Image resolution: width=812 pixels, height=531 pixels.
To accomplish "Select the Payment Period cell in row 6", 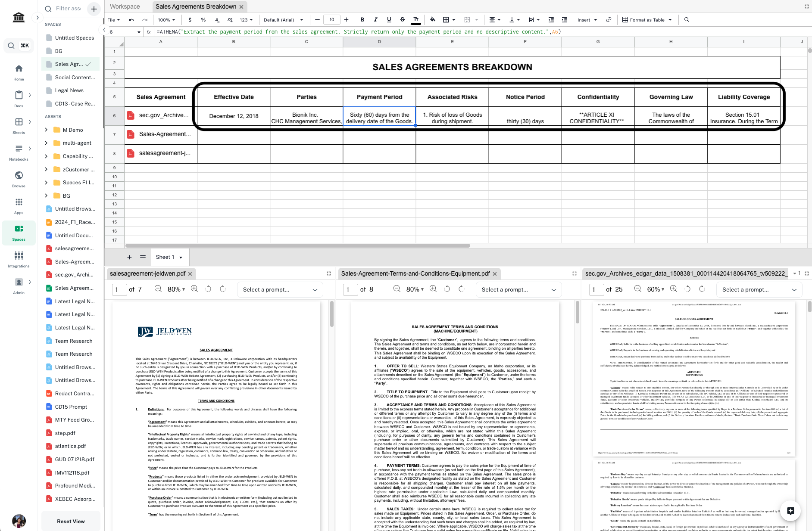I will [x=379, y=116].
